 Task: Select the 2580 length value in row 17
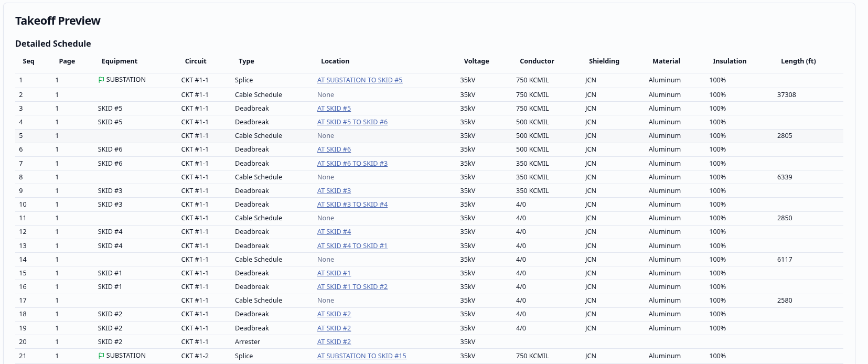785,301
